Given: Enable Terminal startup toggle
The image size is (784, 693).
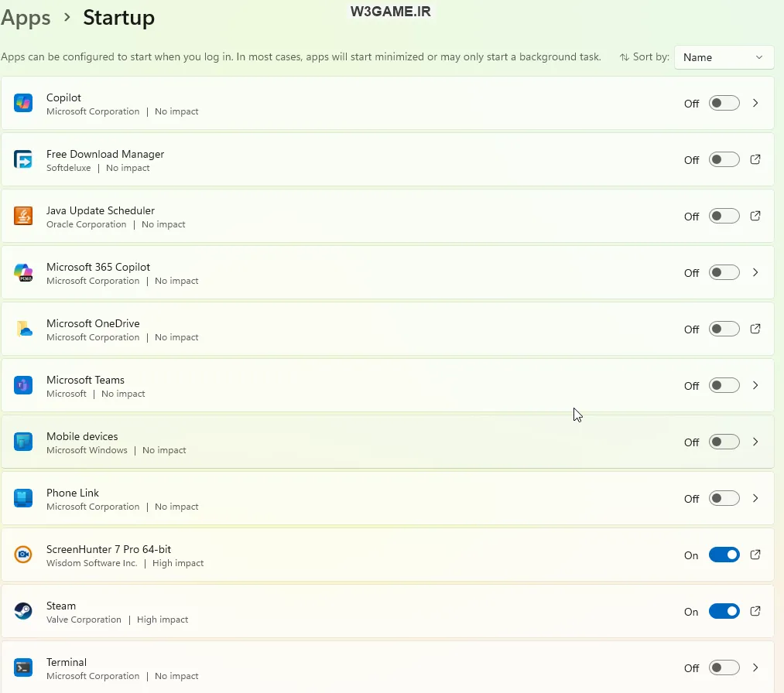Looking at the screenshot, I should click(x=724, y=668).
